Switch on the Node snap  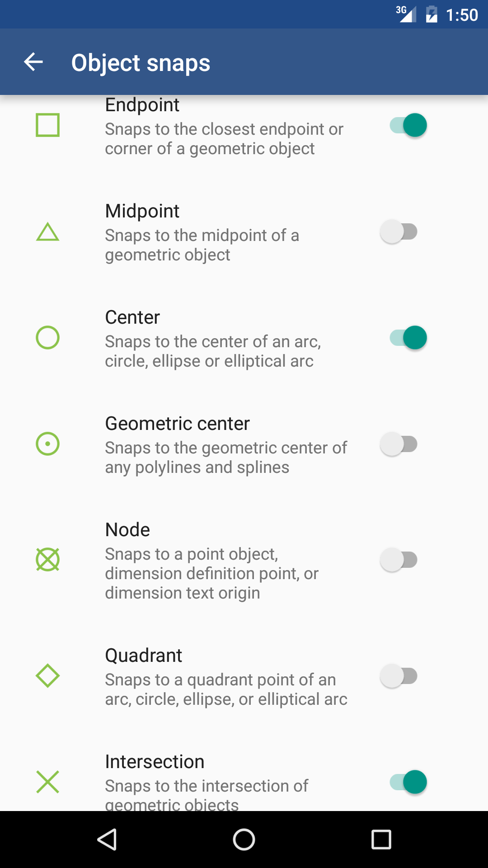(x=399, y=560)
